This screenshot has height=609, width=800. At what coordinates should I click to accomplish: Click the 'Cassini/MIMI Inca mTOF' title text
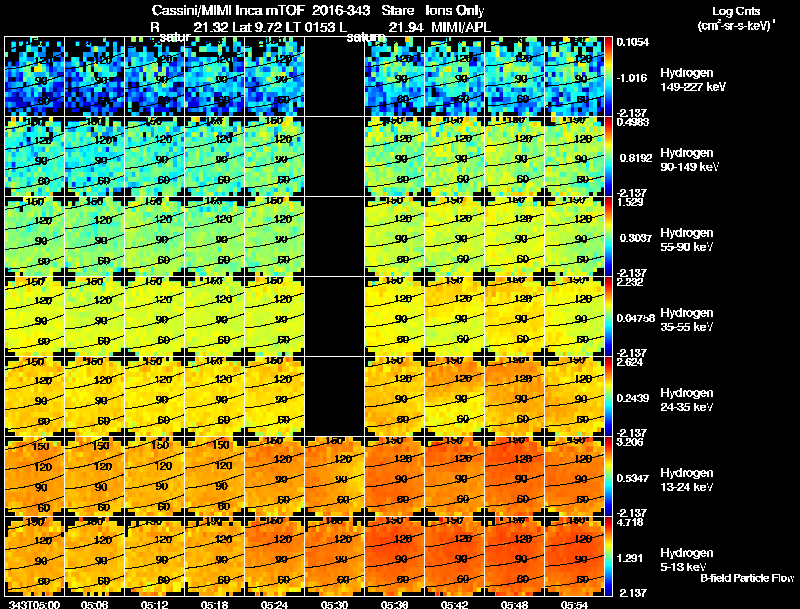point(228,11)
